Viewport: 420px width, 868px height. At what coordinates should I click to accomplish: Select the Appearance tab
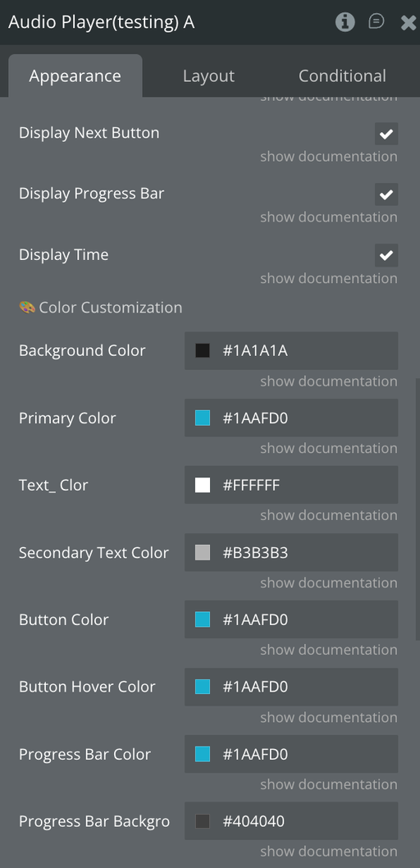[x=75, y=75]
